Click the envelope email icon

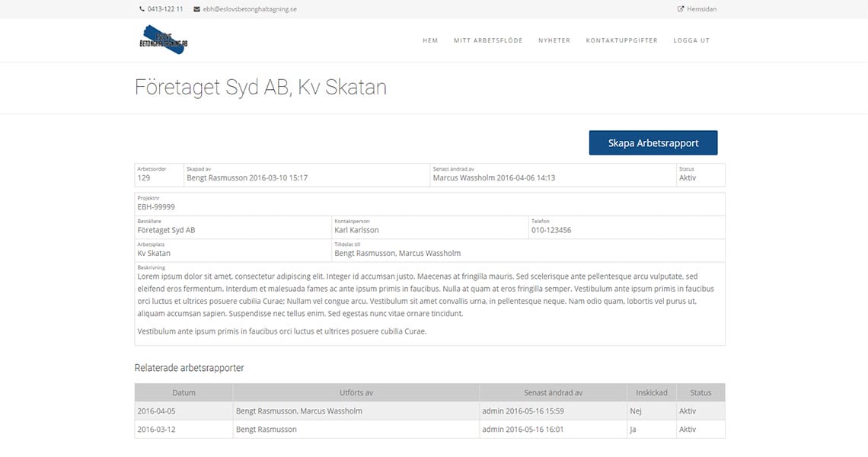tap(196, 9)
